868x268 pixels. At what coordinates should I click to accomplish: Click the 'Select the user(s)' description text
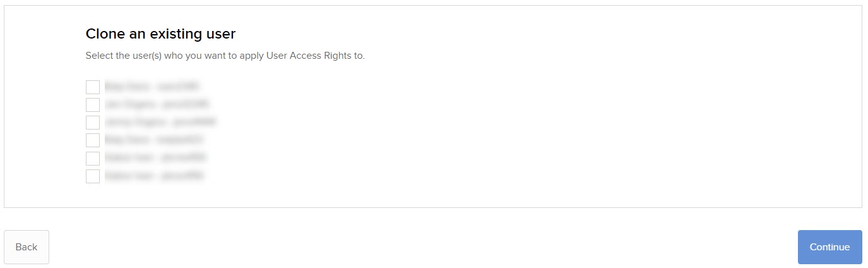225,56
